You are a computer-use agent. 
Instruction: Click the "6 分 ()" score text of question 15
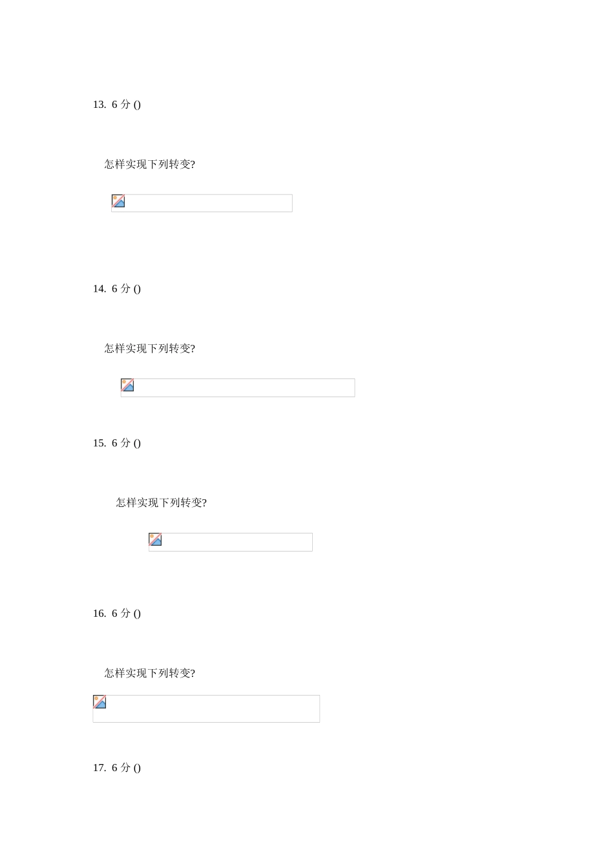coord(126,443)
